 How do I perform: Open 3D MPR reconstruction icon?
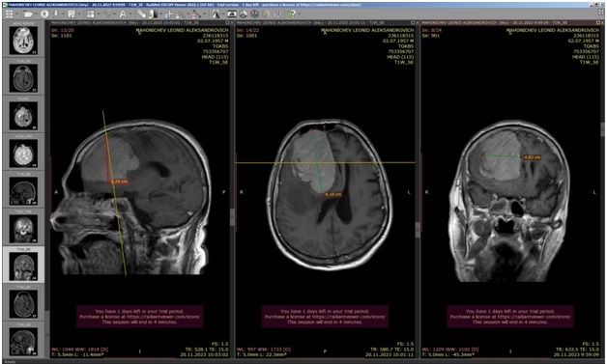pos(244,14)
